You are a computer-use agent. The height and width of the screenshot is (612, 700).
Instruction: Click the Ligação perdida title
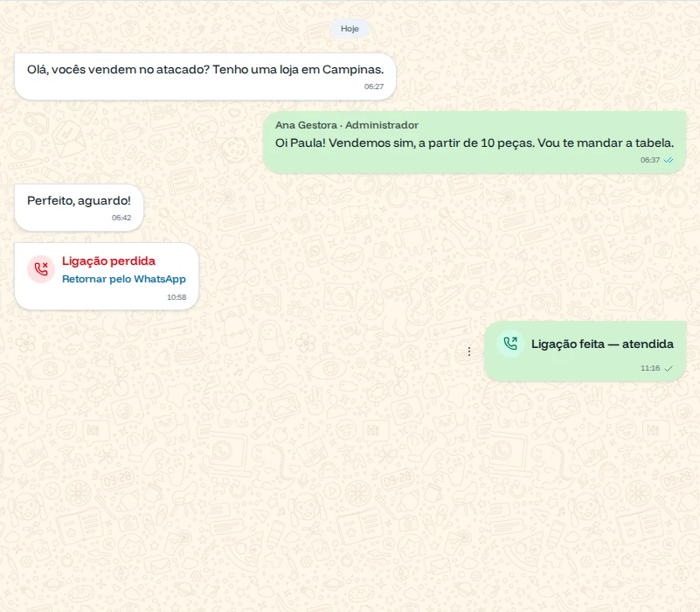click(x=108, y=261)
